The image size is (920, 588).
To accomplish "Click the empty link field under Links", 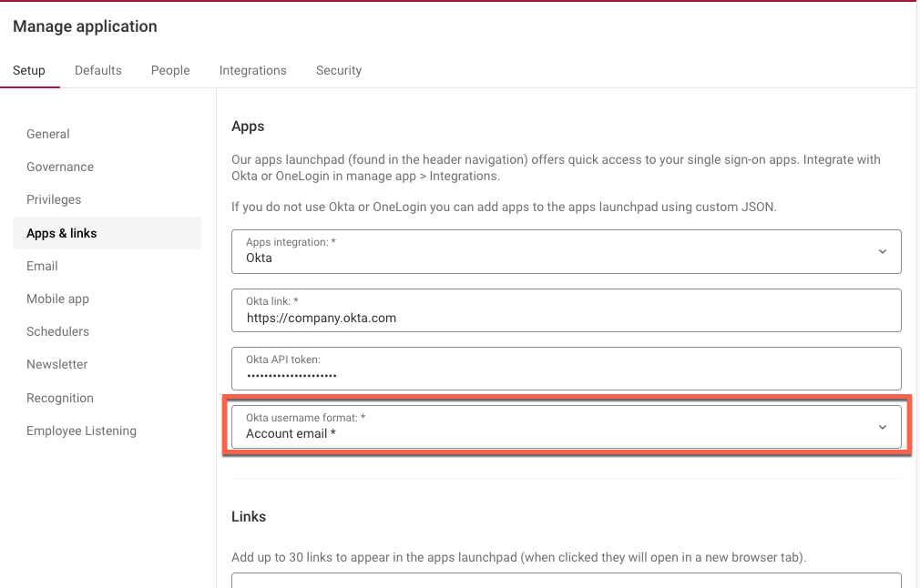I will (565, 583).
